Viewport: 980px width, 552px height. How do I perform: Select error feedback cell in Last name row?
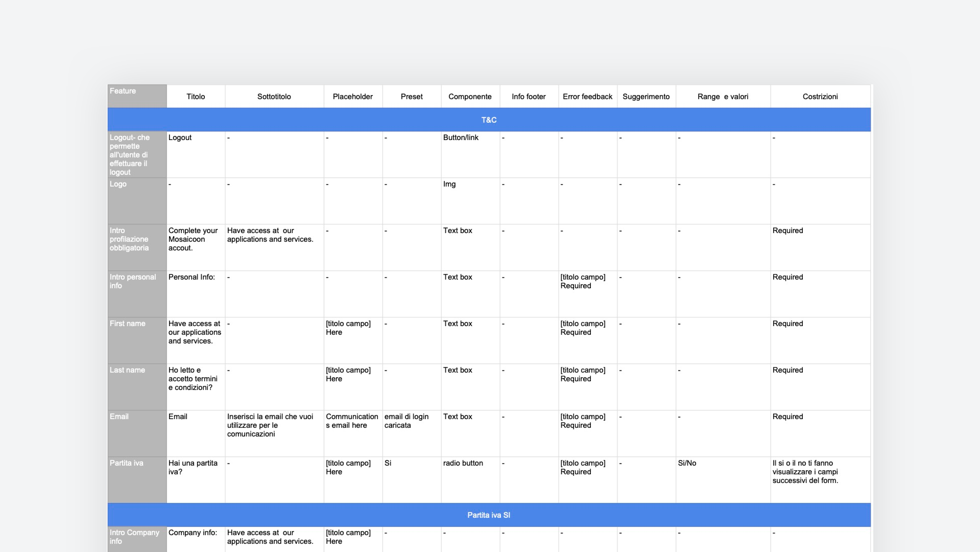[588, 387]
